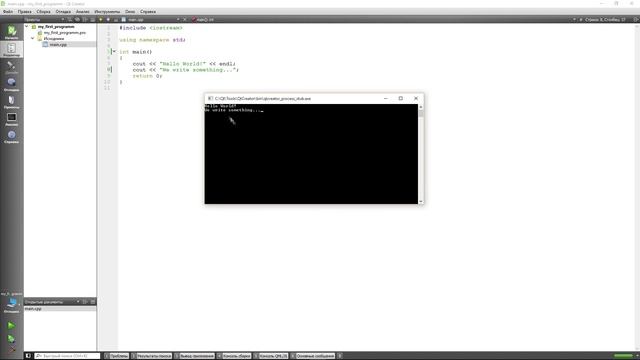Image resolution: width=640 pixels, height=360 pixels.
Task: Open the main() symbol dropdown
Action: click(203, 20)
